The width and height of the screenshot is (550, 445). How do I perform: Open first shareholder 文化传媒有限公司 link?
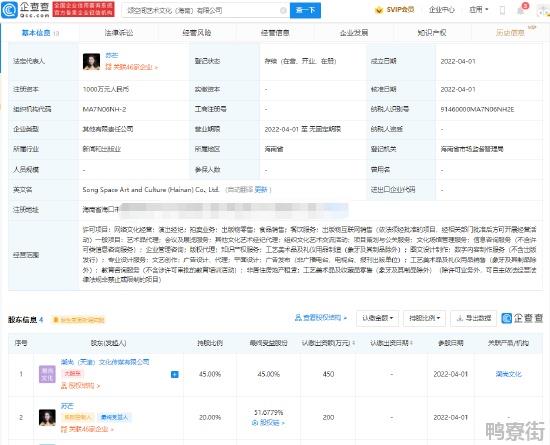point(105,362)
